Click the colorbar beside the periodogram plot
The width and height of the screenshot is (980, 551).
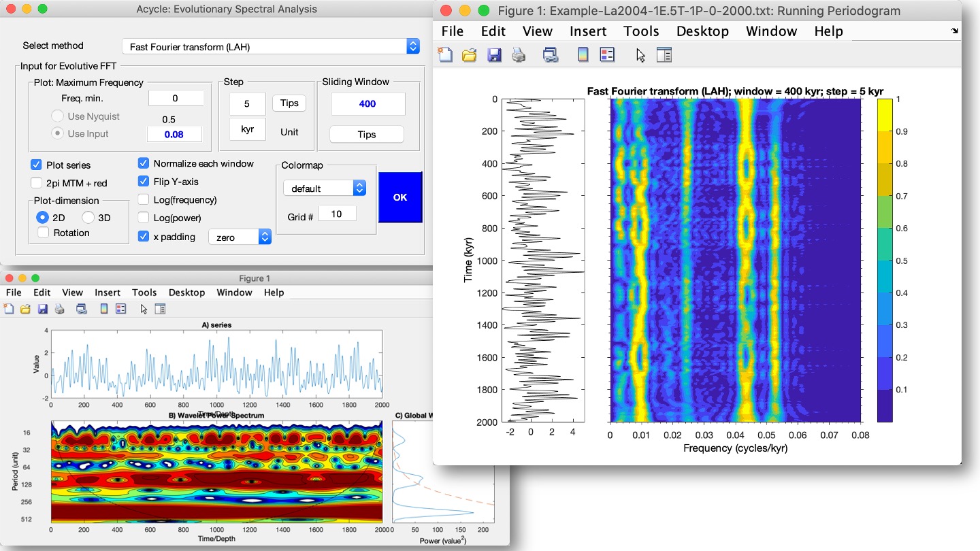[x=884, y=260]
